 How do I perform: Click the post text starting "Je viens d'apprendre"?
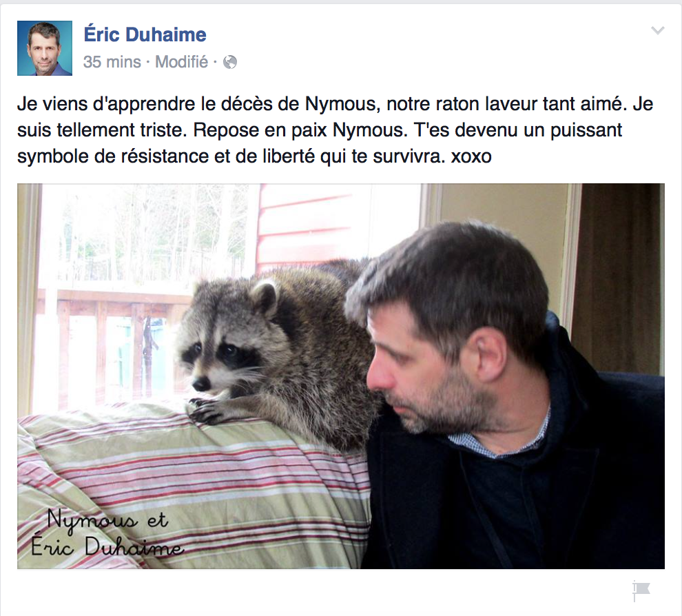[x=335, y=130]
